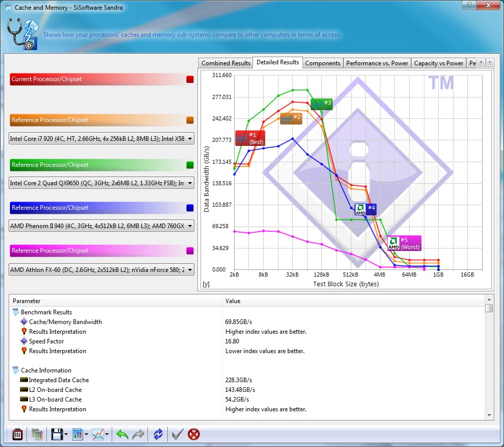Click the help question mark button
This screenshot has height=447, width=504.
[x=469, y=5]
